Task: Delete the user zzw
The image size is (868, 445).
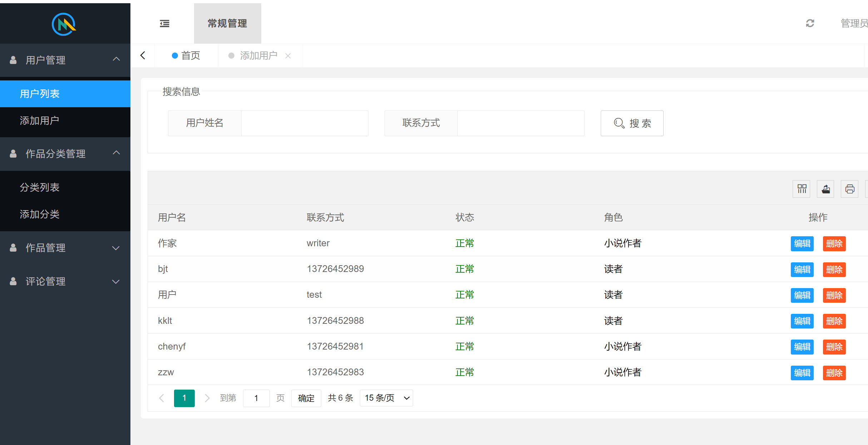Action: click(x=834, y=372)
